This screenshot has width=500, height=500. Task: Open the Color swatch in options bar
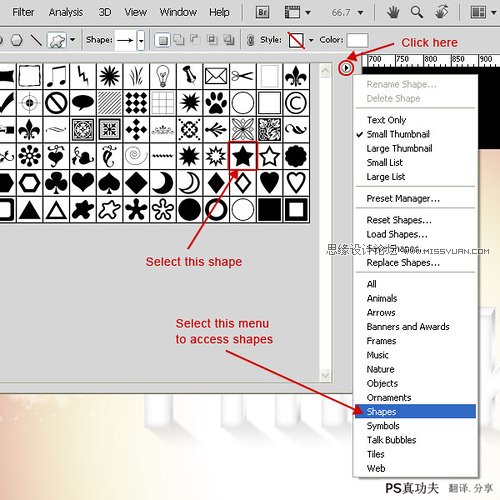click(x=357, y=40)
